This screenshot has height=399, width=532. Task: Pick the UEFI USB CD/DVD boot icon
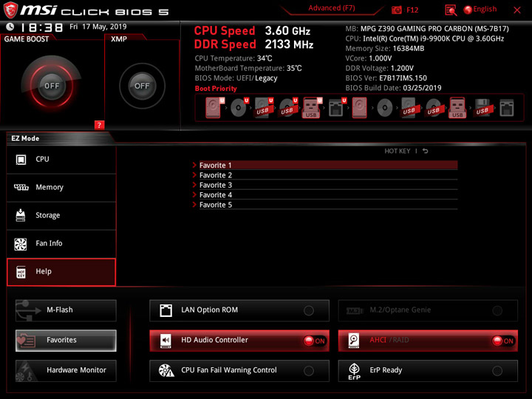pyautogui.click(x=288, y=108)
